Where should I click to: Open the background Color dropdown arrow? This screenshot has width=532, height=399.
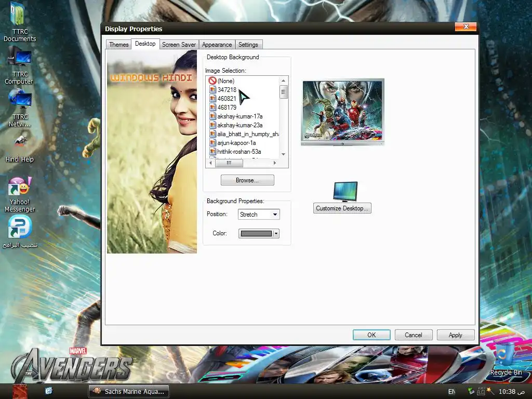[x=276, y=233]
